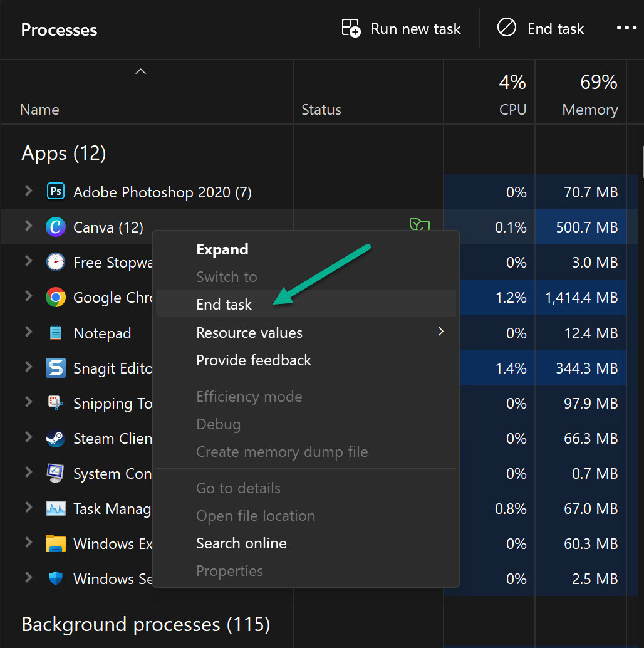Screen dimensions: 644x648
Task: Expand the Steam Client row chevron
Action: (x=28, y=437)
